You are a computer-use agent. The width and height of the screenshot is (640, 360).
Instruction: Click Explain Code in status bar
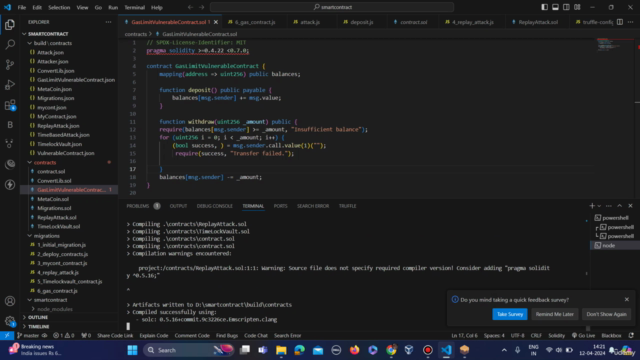click(x=154, y=336)
